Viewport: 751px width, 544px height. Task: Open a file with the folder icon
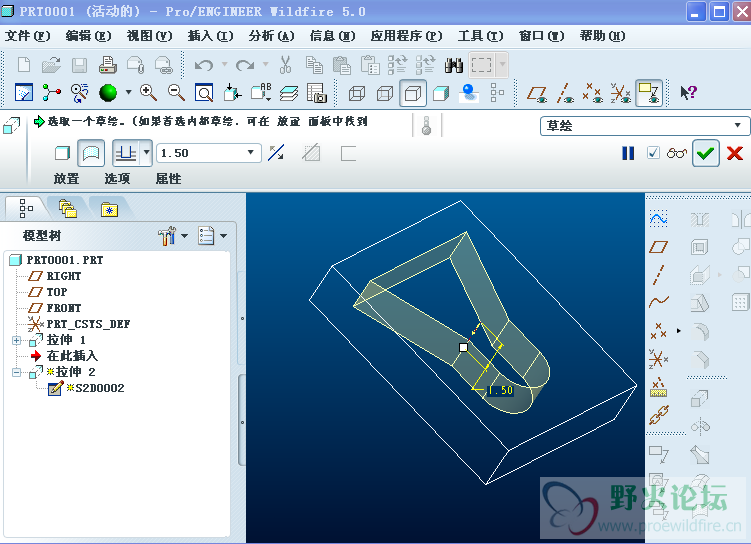coord(51,65)
